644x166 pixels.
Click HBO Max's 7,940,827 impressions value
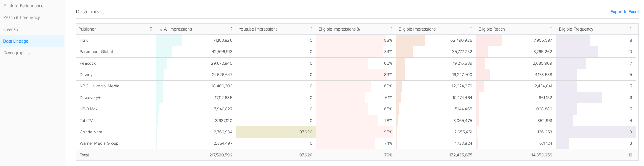coord(223,109)
